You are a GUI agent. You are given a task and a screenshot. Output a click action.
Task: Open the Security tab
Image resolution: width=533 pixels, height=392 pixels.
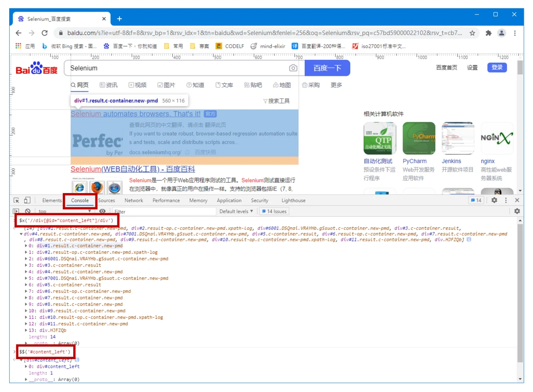coord(260,200)
